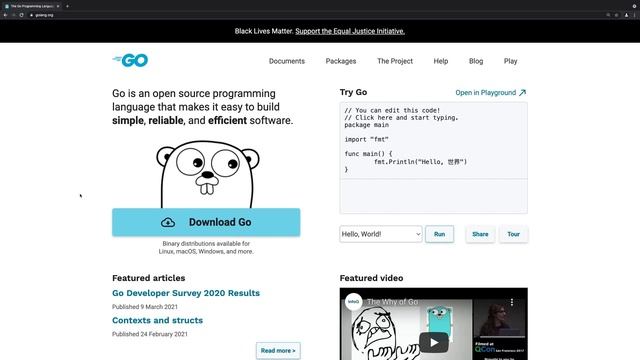Click the Go logo in header
The height and width of the screenshot is (360, 640).
point(130,60)
